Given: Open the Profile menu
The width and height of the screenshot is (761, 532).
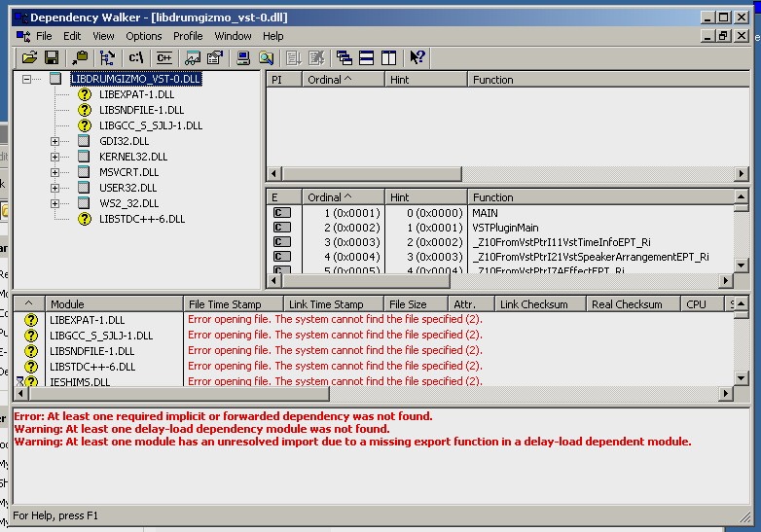Looking at the screenshot, I should coord(188,36).
